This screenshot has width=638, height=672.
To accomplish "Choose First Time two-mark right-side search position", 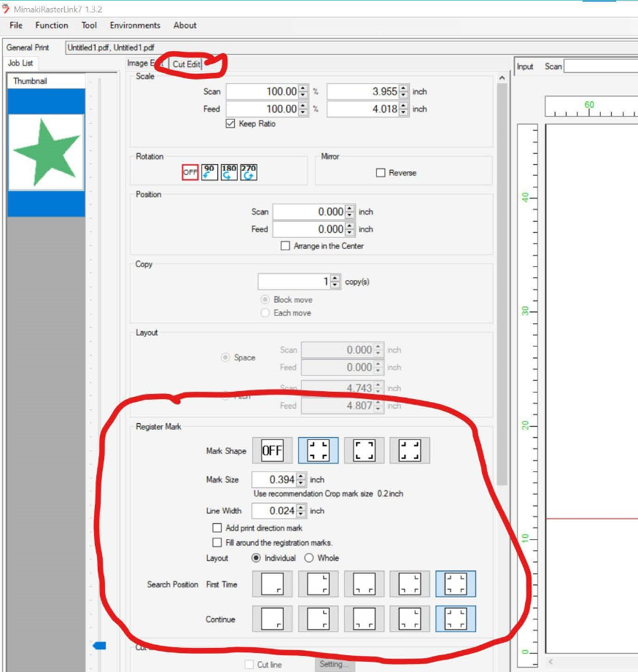I will pos(318,584).
